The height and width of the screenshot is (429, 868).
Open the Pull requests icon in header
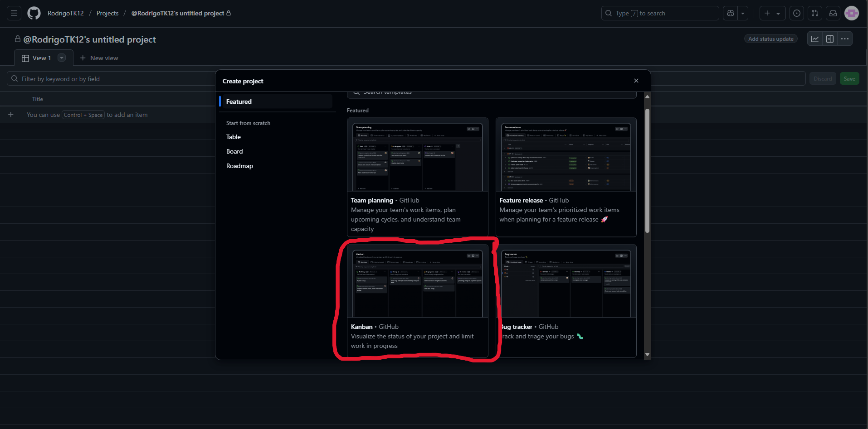pyautogui.click(x=815, y=13)
